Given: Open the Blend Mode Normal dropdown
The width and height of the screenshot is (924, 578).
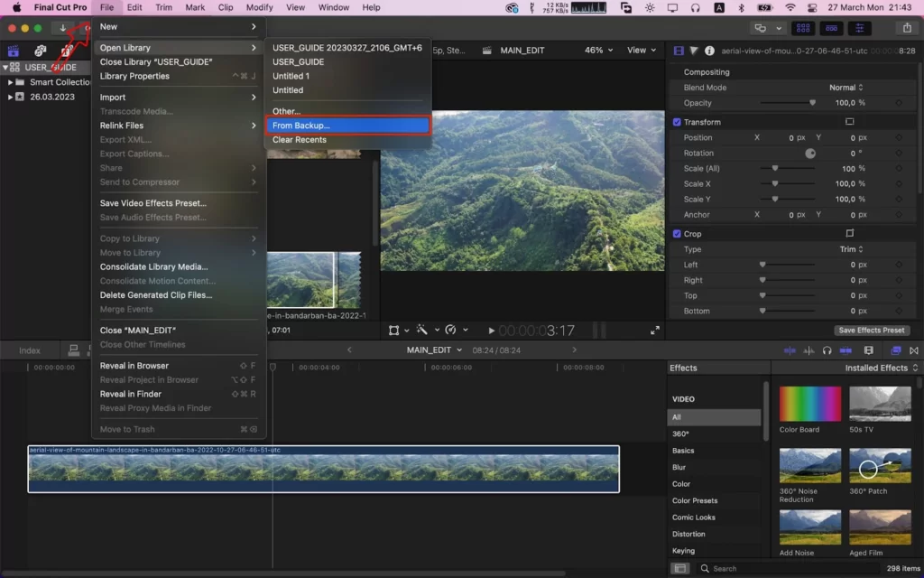Looking at the screenshot, I should tap(846, 88).
